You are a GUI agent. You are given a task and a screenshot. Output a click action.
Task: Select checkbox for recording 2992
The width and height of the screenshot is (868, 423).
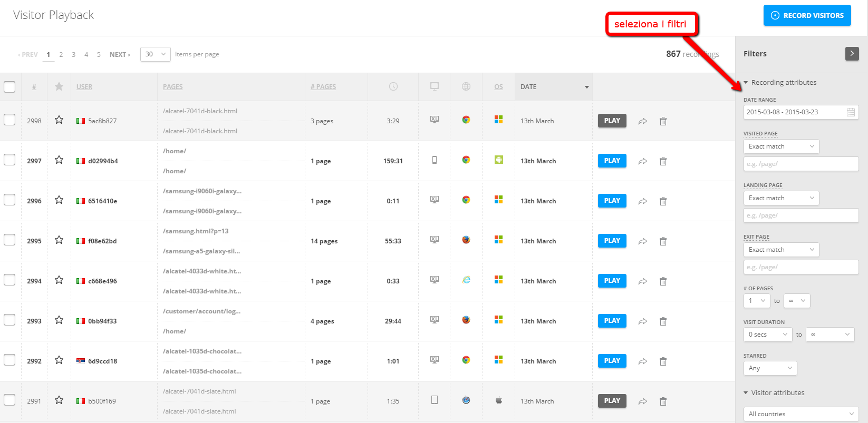(x=9, y=360)
